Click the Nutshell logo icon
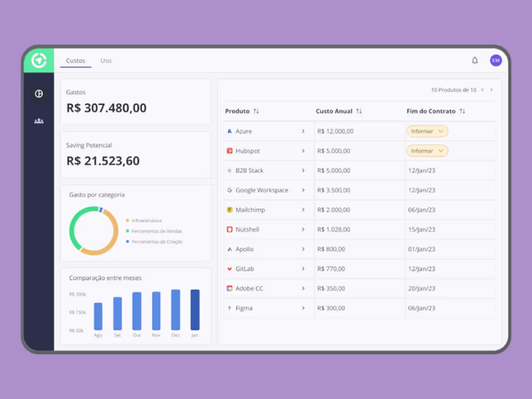 [230, 229]
